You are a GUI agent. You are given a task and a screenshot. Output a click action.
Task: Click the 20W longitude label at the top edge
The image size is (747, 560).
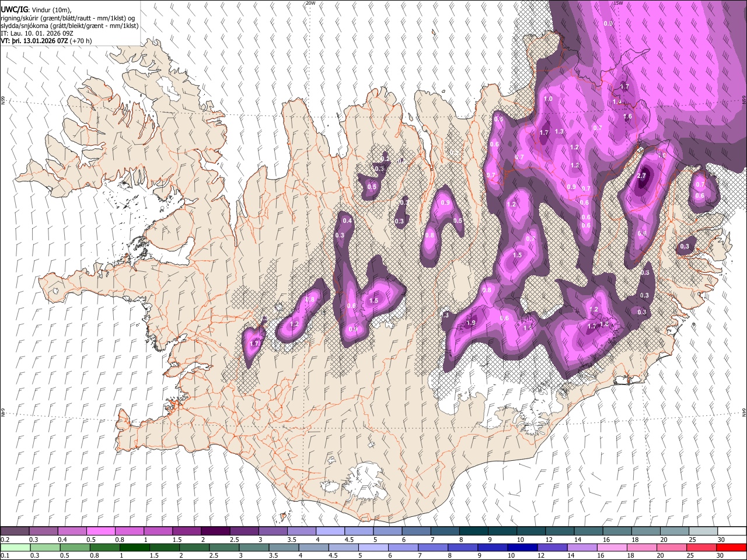(310, 3)
